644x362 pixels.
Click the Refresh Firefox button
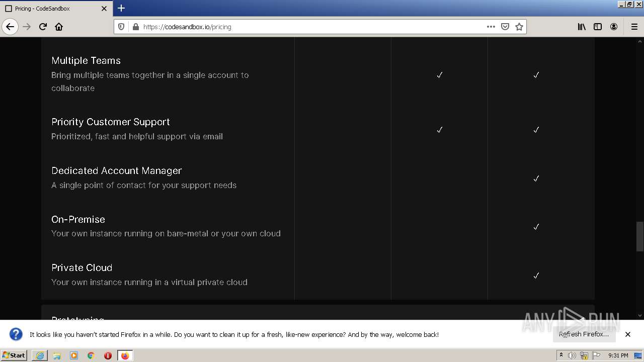[584, 334]
